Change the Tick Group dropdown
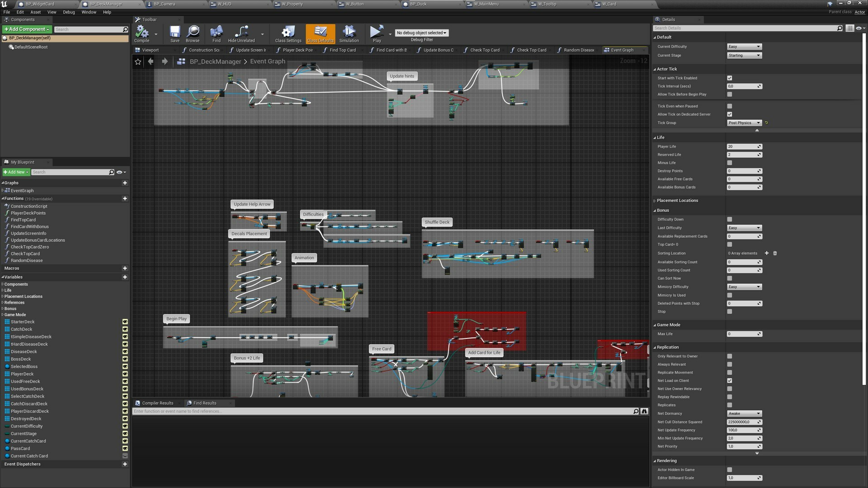The height and width of the screenshot is (488, 868). coord(744,122)
